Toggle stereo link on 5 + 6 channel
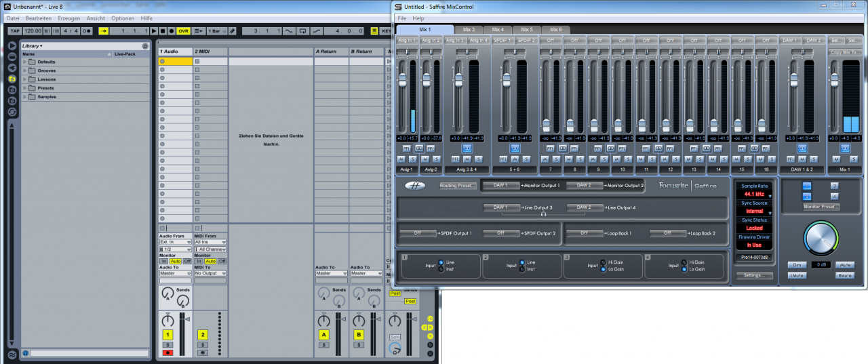 pos(515,148)
